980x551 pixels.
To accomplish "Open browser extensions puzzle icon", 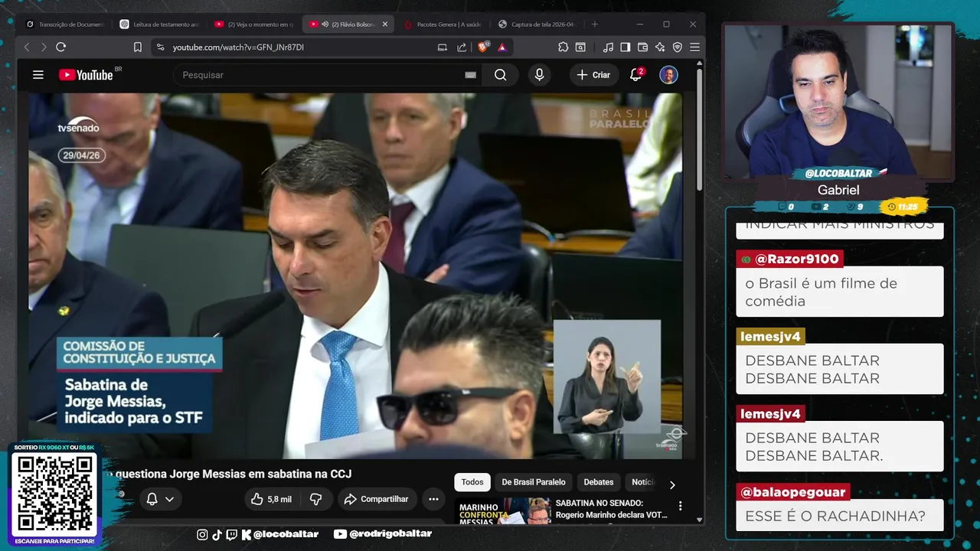I will (x=563, y=47).
